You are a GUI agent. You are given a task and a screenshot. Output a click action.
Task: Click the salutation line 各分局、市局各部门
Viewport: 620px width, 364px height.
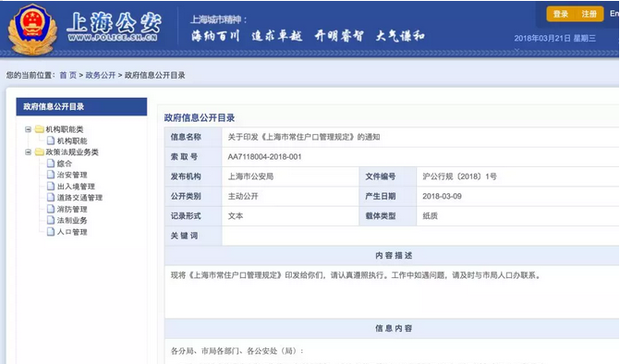pos(237,351)
